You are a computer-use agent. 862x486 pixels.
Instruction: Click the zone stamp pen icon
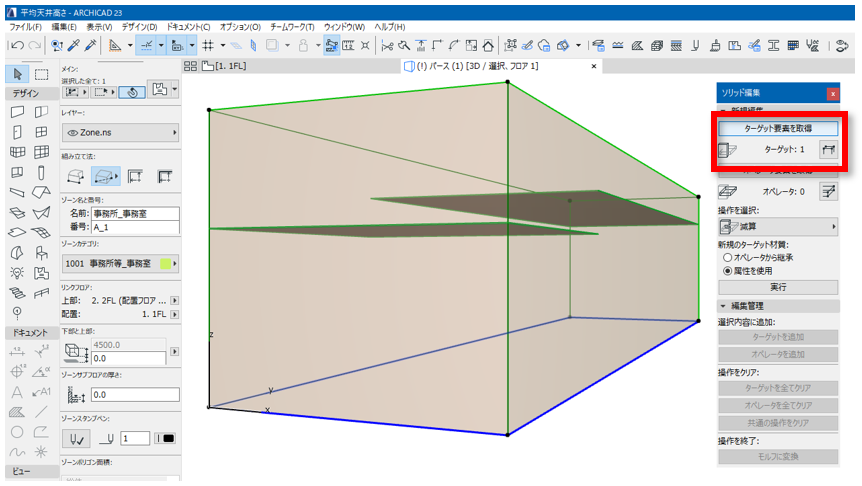[76, 439]
